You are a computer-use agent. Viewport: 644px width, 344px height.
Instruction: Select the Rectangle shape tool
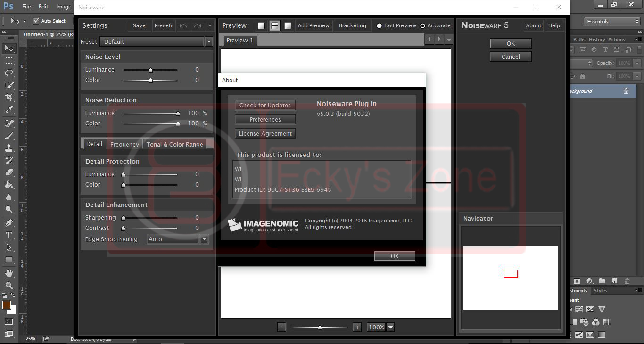coord(9,260)
